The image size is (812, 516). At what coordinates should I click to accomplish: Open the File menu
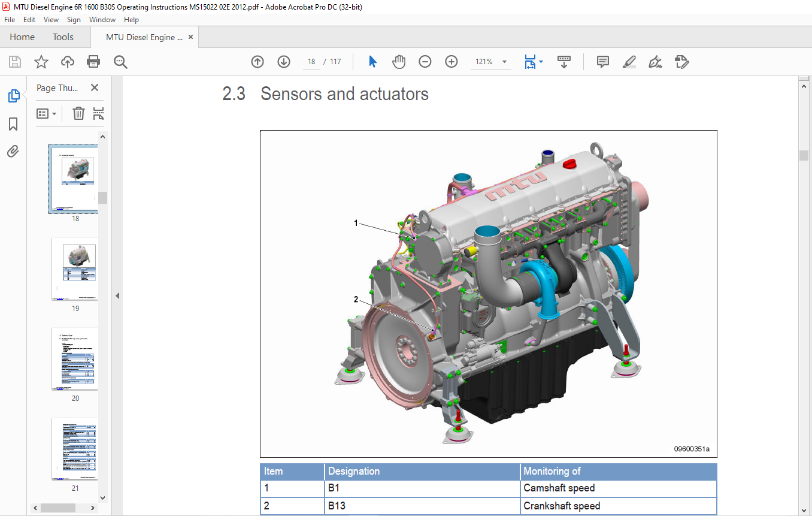10,20
